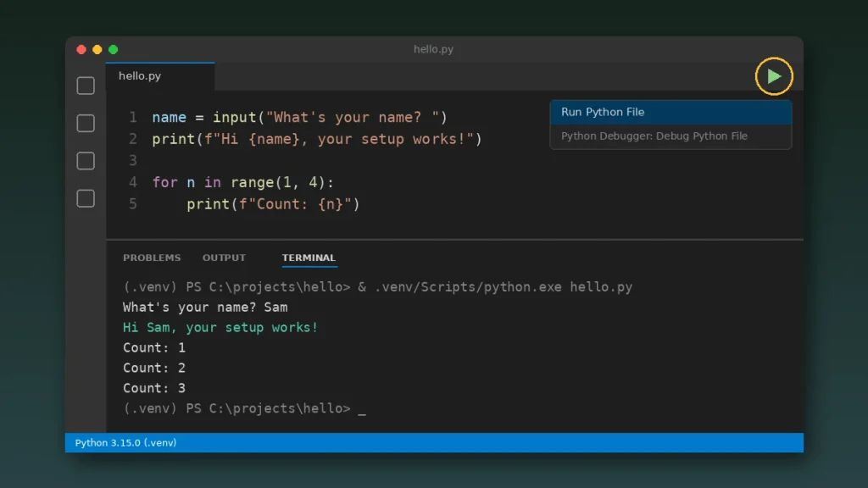Click the hello.py window title

click(x=433, y=49)
